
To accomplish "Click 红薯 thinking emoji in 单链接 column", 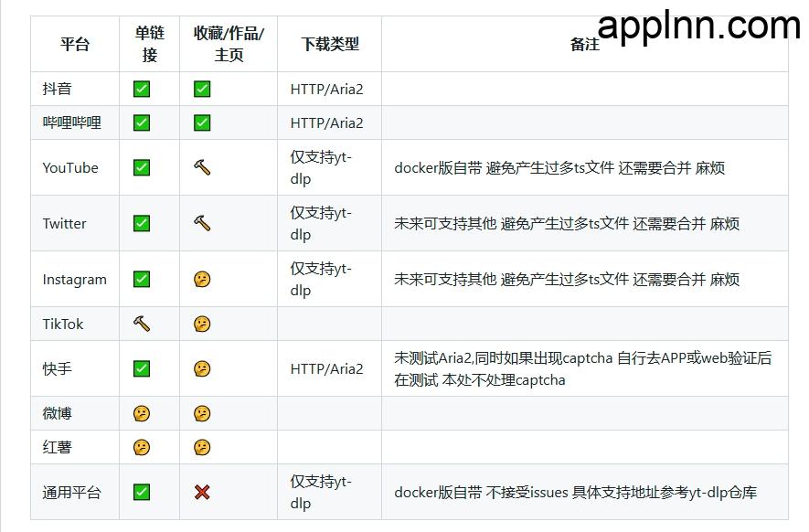I will click(142, 447).
